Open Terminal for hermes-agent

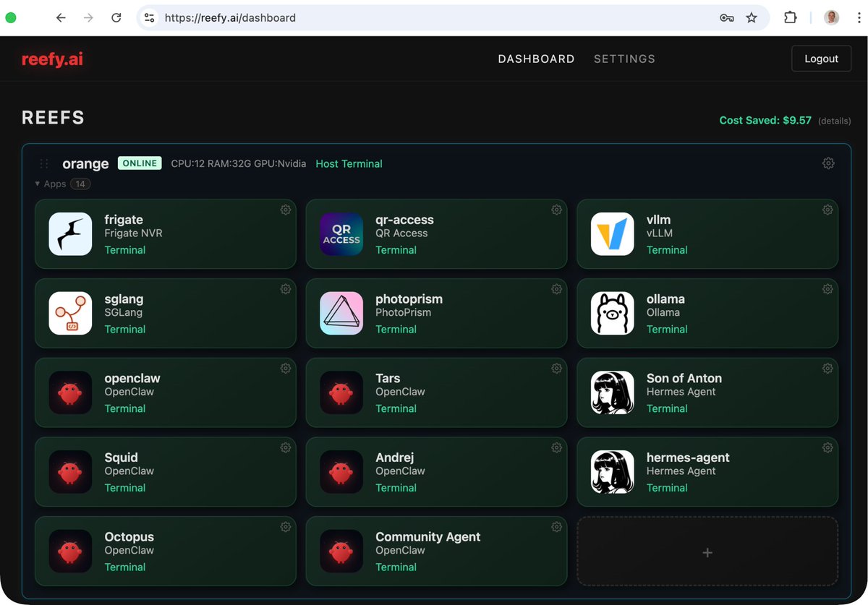[x=667, y=488]
